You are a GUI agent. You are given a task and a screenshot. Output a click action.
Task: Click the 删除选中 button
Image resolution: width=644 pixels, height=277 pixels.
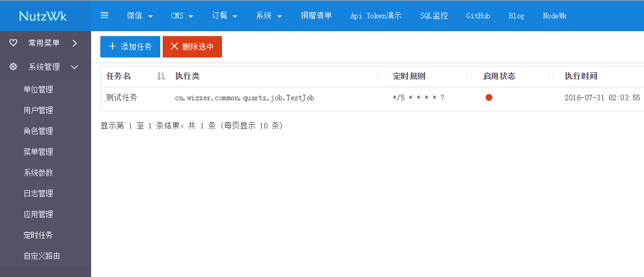pyautogui.click(x=192, y=47)
